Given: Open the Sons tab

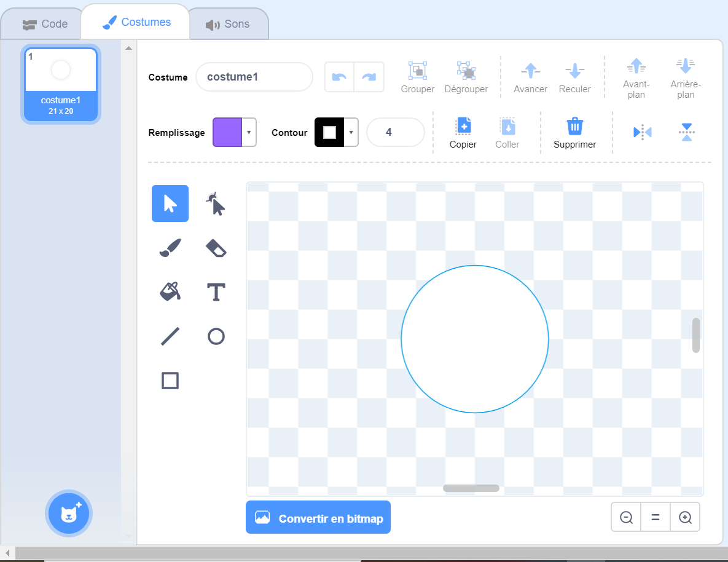Looking at the screenshot, I should (228, 24).
